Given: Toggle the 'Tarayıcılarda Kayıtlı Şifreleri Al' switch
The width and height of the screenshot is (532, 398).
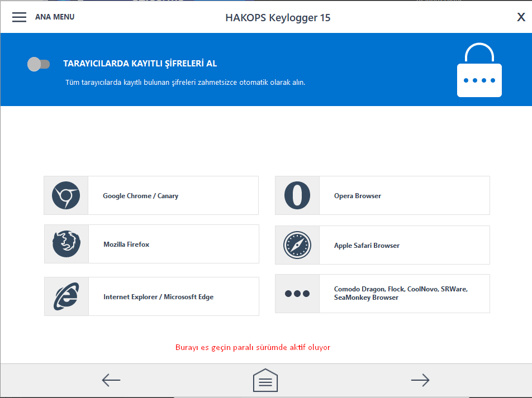Looking at the screenshot, I should pyautogui.click(x=39, y=64).
